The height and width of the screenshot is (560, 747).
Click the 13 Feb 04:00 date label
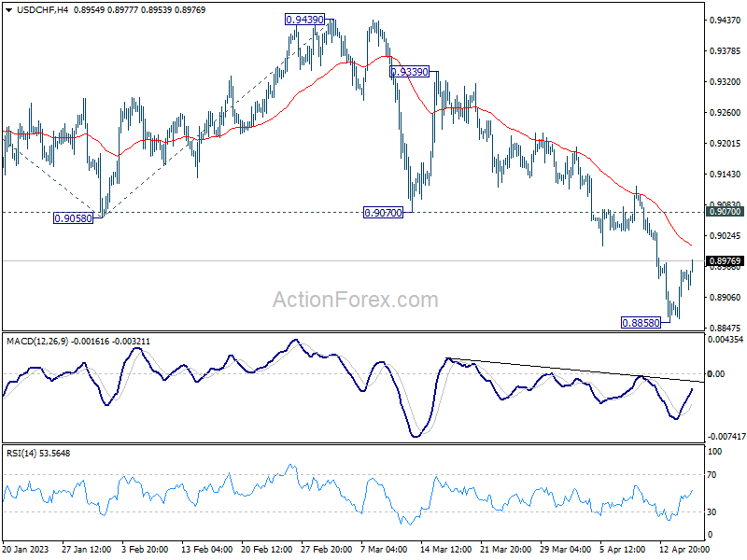(x=206, y=549)
